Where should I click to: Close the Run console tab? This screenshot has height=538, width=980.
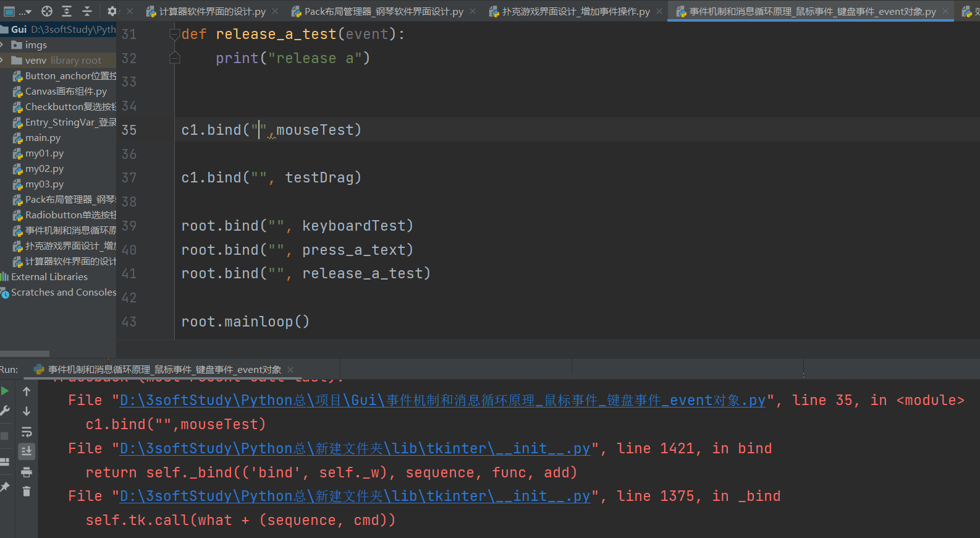point(290,369)
